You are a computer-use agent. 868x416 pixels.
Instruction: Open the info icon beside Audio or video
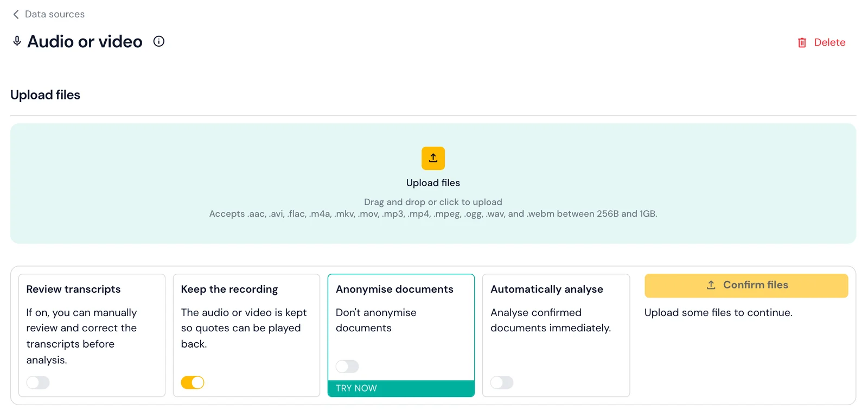(159, 41)
